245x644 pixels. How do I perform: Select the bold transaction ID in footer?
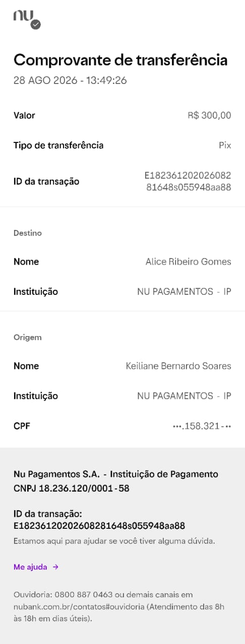pos(99,526)
